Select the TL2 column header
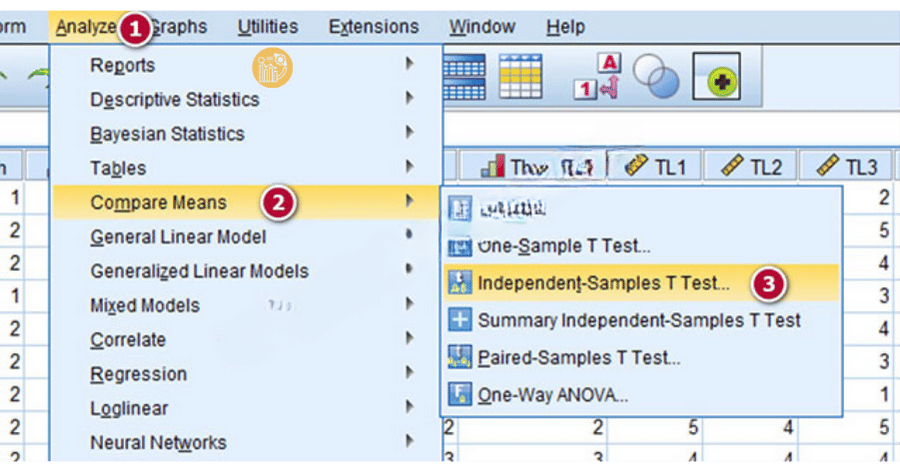The width and height of the screenshot is (900, 472). (751, 167)
